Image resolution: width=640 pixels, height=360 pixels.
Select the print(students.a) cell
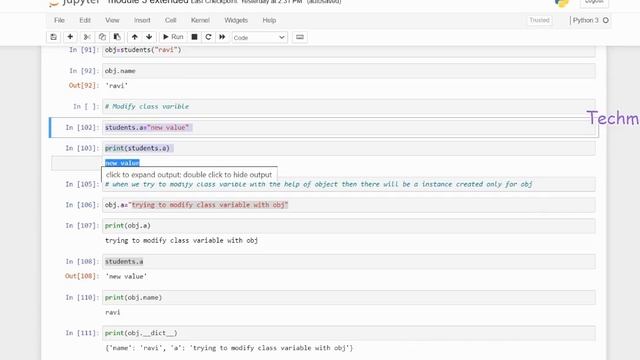[349, 148]
